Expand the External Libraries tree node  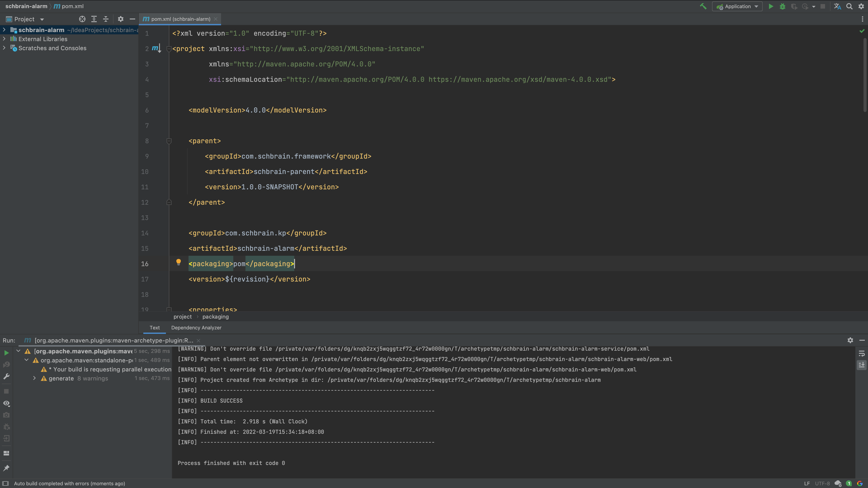4,39
